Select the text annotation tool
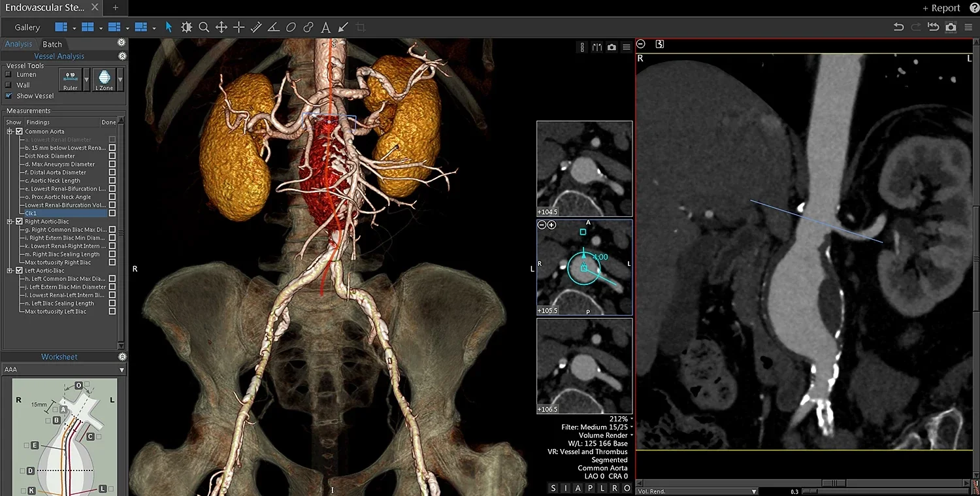The image size is (980, 496). point(325,27)
